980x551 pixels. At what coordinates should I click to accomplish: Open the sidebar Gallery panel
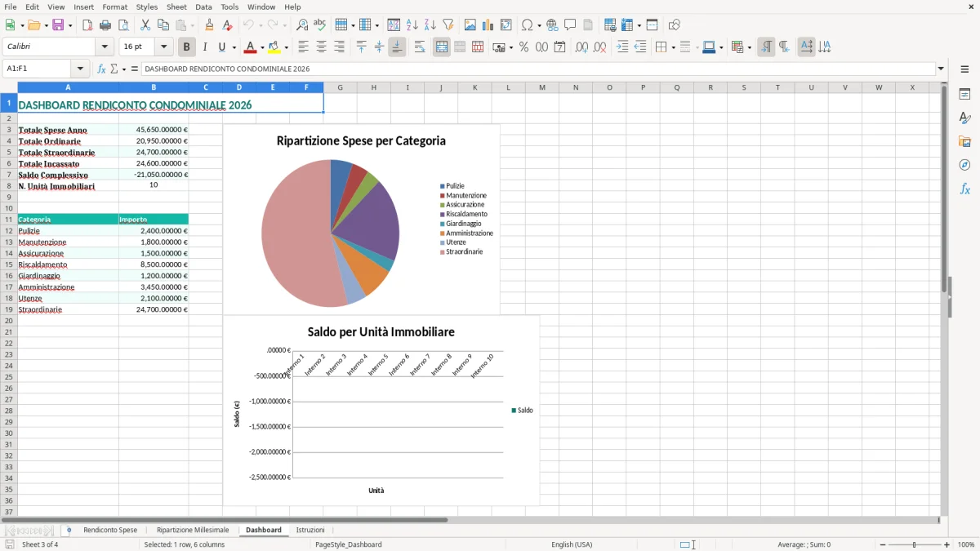pos(964,141)
